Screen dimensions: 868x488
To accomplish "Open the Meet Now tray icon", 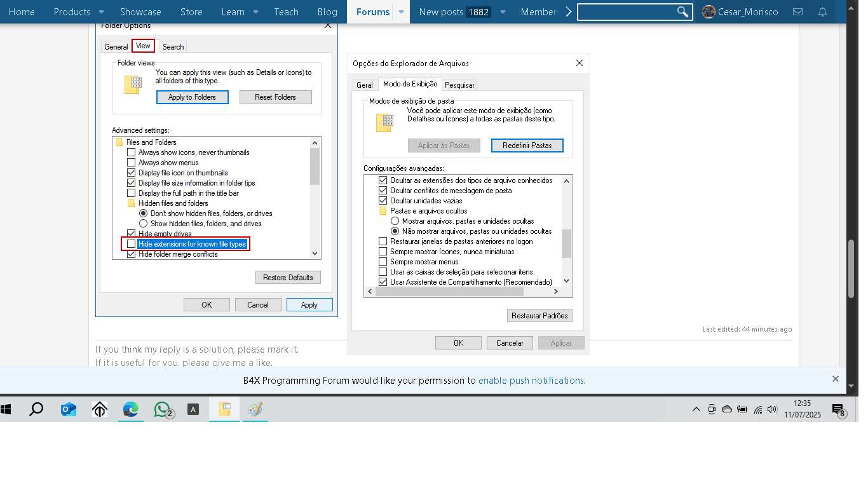I will click(712, 410).
